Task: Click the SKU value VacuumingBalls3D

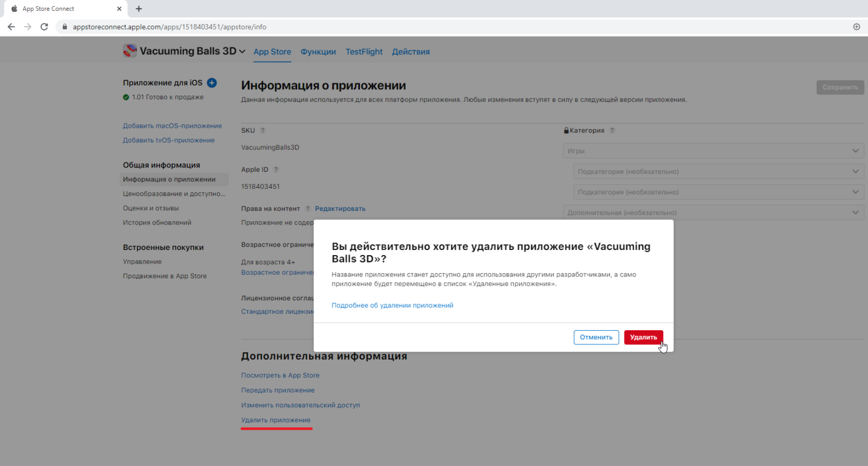Action: tap(270, 148)
